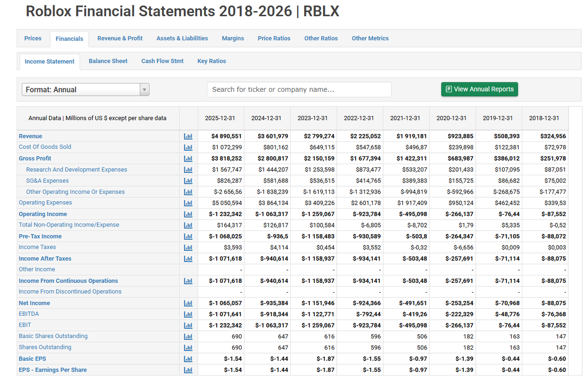Open chart icon for SG&A Expenses

(x=188, y=181)
